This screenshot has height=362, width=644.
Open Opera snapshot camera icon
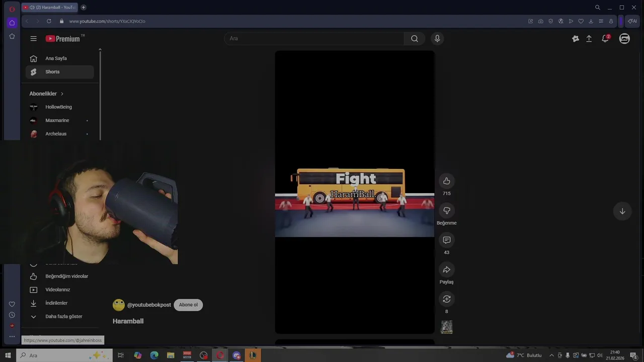540,21
